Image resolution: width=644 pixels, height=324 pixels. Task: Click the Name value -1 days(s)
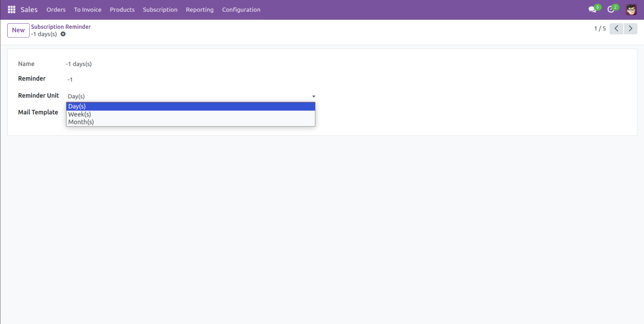[79, 64]
